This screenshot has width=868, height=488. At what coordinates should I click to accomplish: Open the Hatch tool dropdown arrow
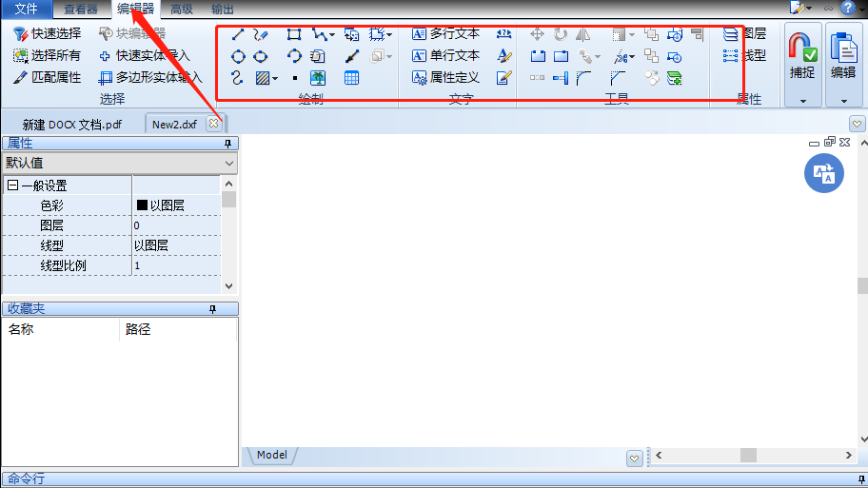275,79
